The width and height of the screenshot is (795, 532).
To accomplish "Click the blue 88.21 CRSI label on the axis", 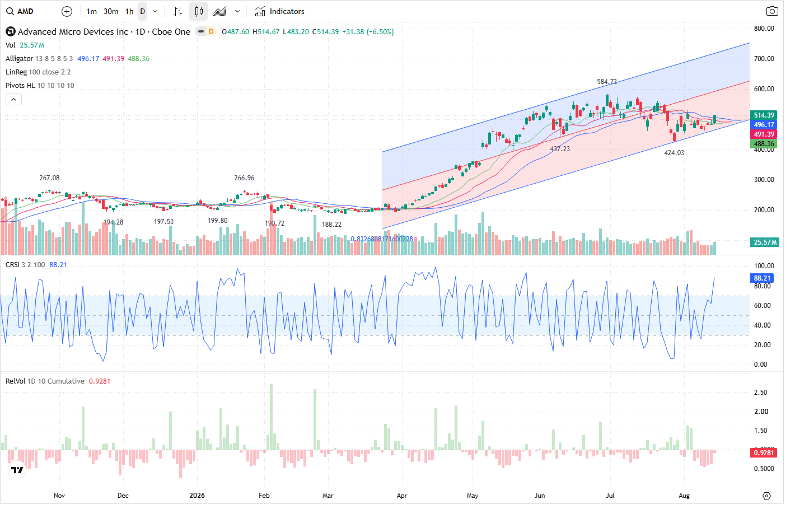I will tap(762, 278).
